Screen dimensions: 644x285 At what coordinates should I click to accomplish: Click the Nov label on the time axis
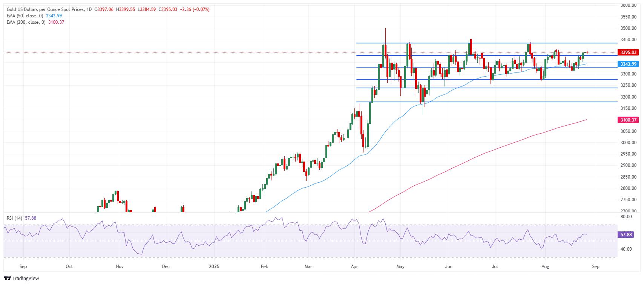pyautogui.click(x=120, y=267)
